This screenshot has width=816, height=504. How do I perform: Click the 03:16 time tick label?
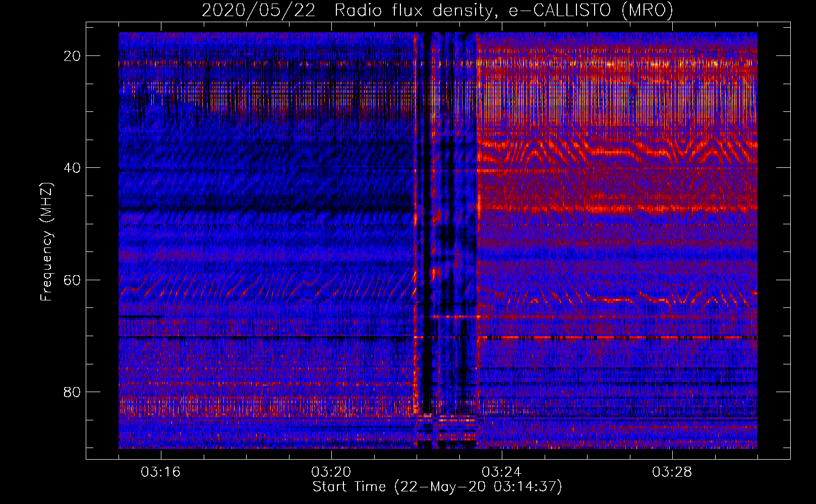pos(161,472)
